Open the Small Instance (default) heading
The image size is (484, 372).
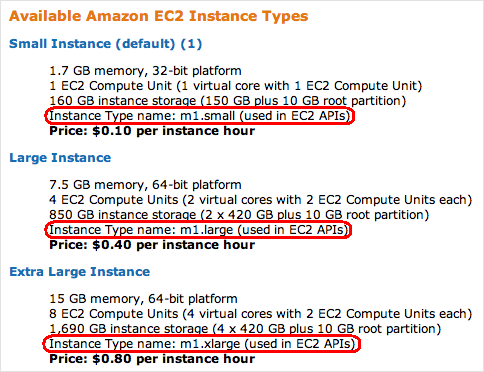[92, 44]
